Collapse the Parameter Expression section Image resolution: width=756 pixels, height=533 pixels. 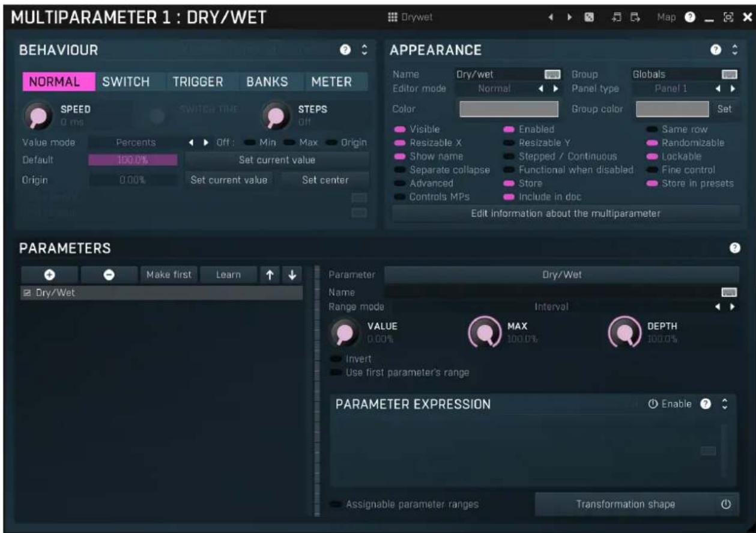click(x=725, y=404)
